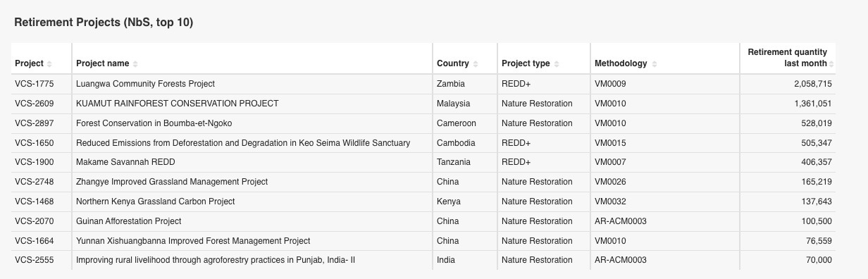Select project ID VCS-1900
868x279 pixels.
[34, 162]
